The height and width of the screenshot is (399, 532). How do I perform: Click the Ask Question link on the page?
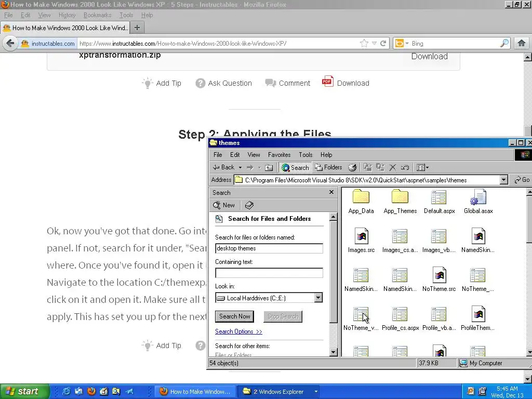point(223,83)
